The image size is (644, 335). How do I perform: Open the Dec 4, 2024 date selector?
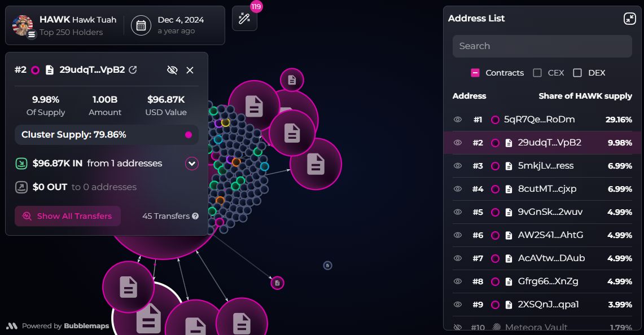click(181, 25)
